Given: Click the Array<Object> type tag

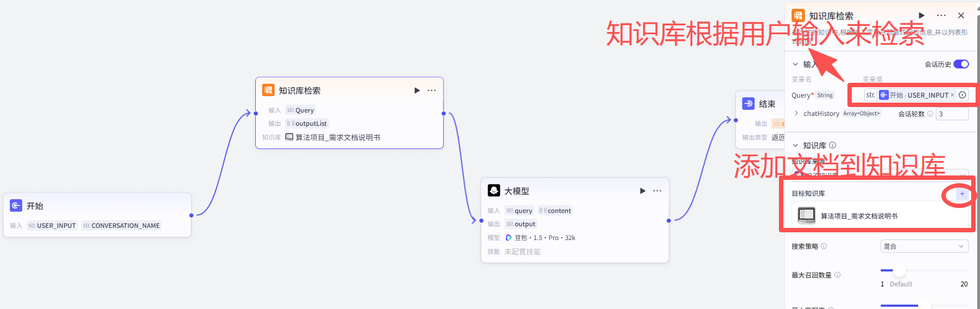Looking at the screenshot, I should tap(862, 113).
